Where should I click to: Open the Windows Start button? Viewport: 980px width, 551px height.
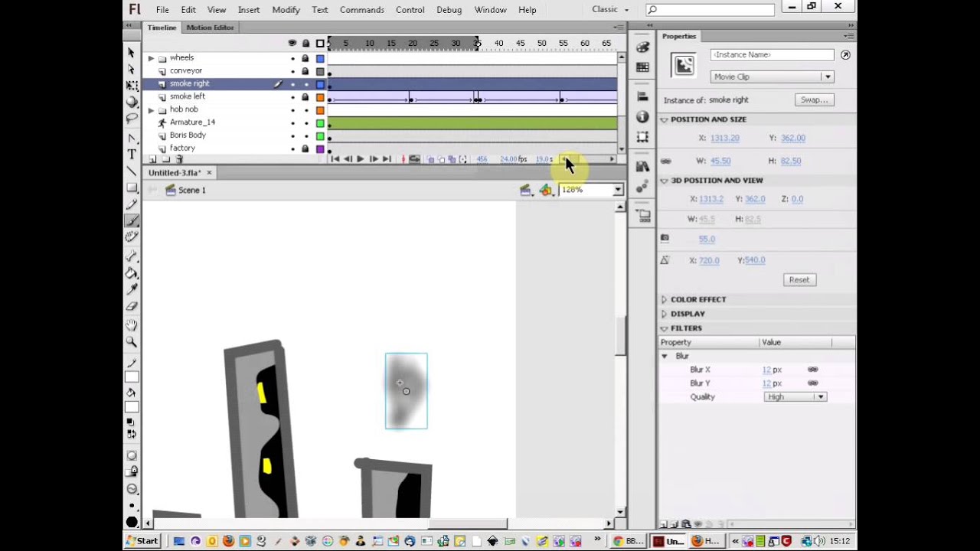pos(142,541)
